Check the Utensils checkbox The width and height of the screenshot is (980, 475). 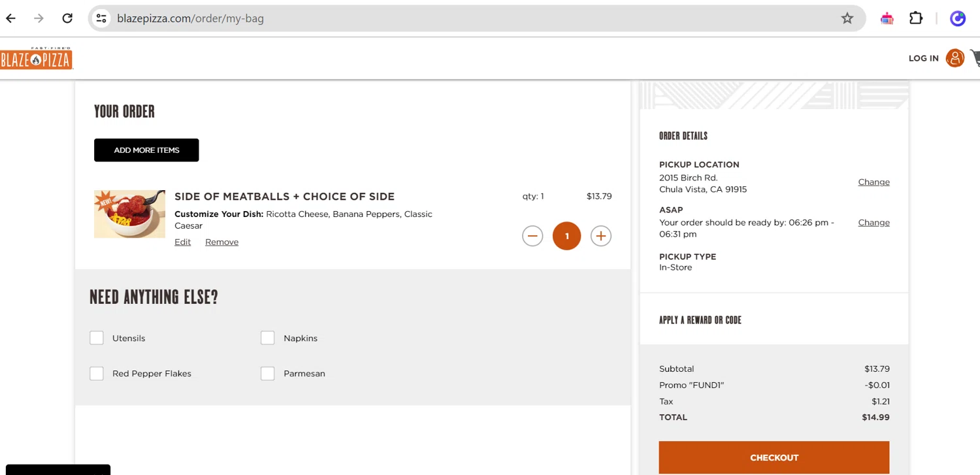pos(97,338)
